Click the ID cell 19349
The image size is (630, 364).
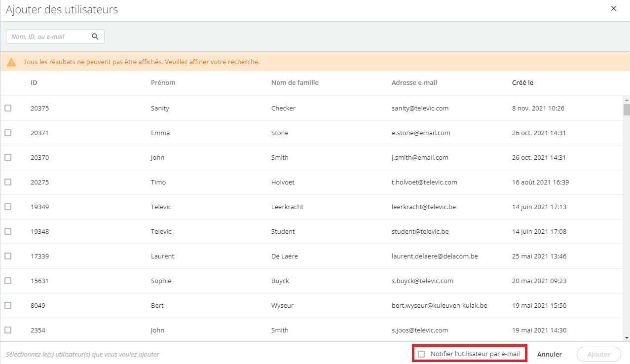[39, 207]
